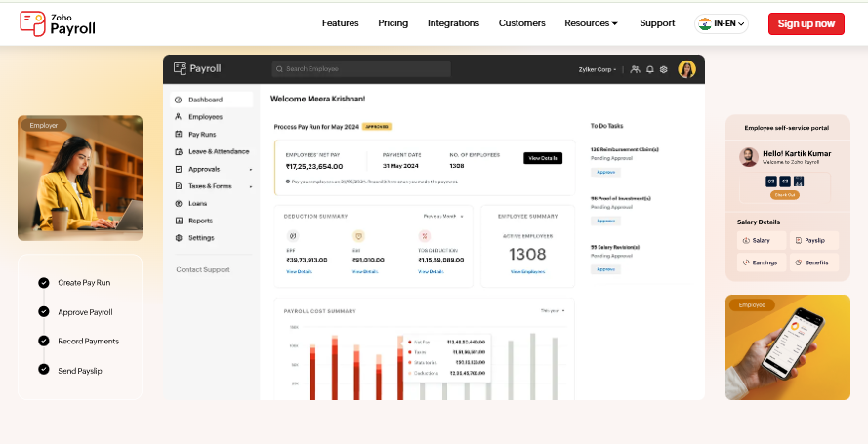
Task: Open the gear settings icon in header
Action: coord(664,69)
